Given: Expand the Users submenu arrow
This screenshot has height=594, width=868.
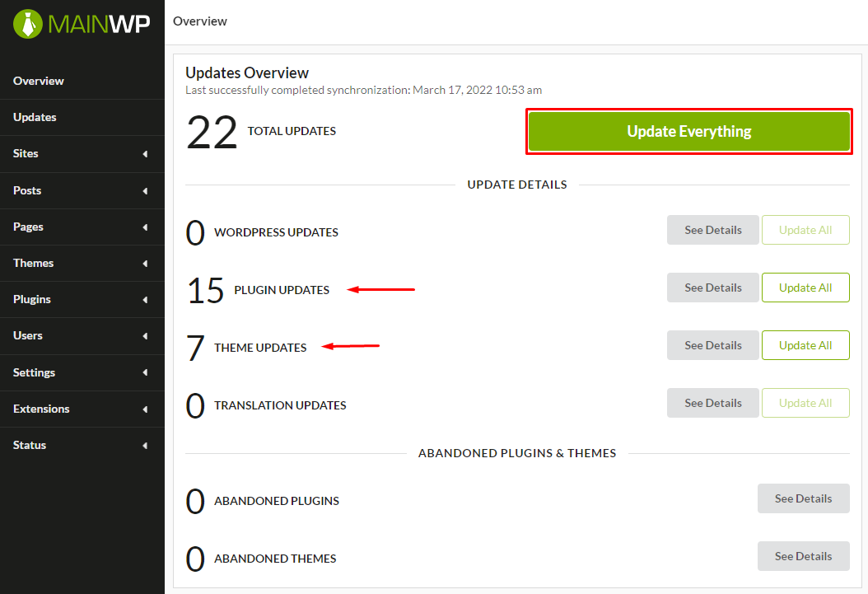Looking at the screenshot, I should (145, 336).
